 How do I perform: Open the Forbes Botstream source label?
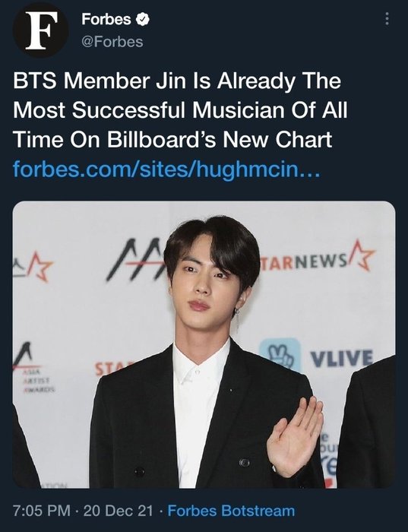click(x=231, y=511)
